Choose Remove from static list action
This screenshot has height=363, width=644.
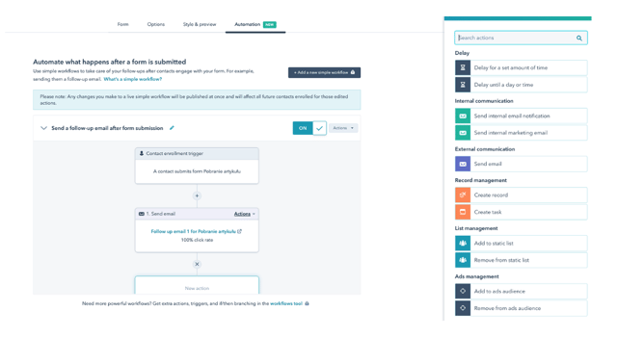tap(521, 260)
